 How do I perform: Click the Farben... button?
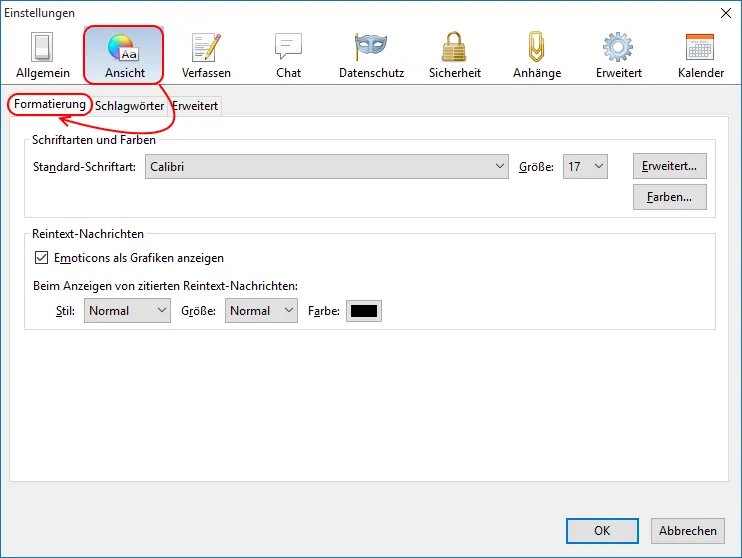pos(670,197)
